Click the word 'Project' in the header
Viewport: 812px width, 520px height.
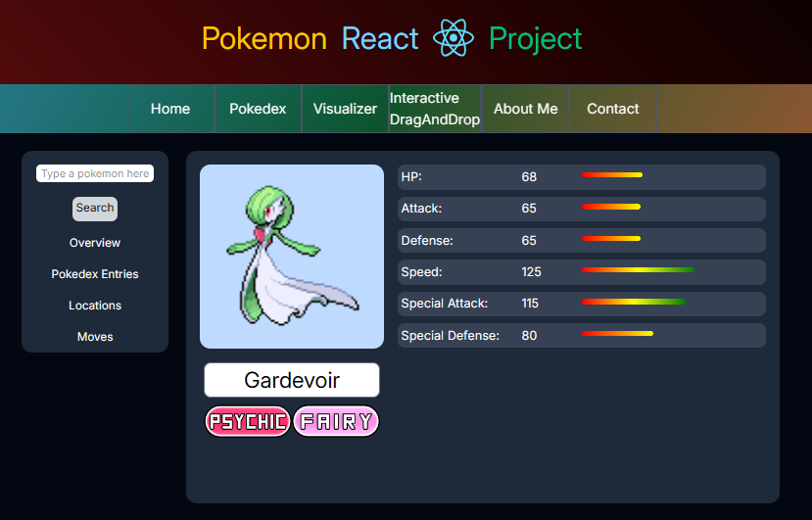[x=536, y=40]
